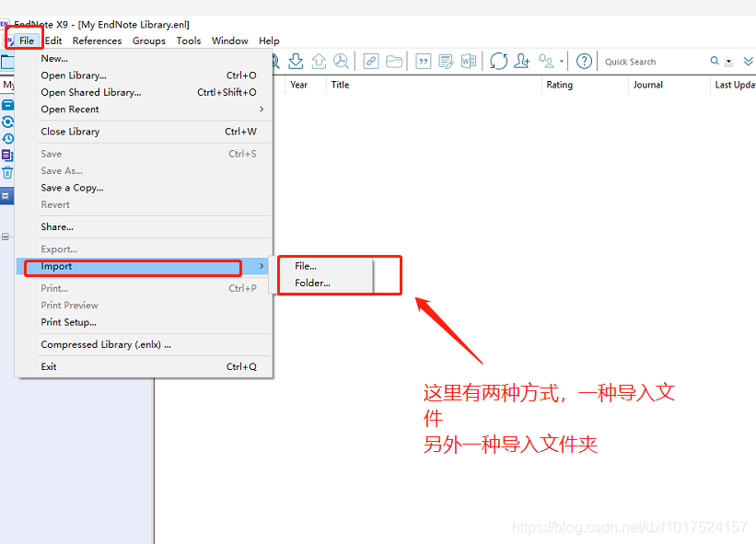Image resolution: width=756 pixels, height=544 pixels.
Task: Select Print Setup... menu entry
Action: (144, 322)
